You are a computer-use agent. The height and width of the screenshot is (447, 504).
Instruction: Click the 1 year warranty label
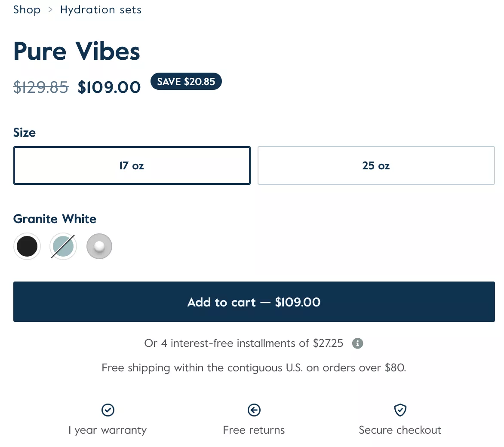108,430
